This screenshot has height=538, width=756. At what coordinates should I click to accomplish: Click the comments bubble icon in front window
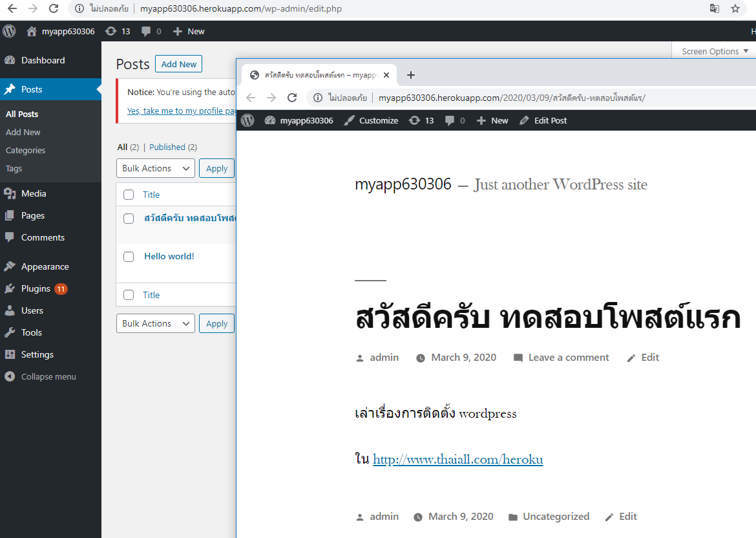(x=450, y=120)
